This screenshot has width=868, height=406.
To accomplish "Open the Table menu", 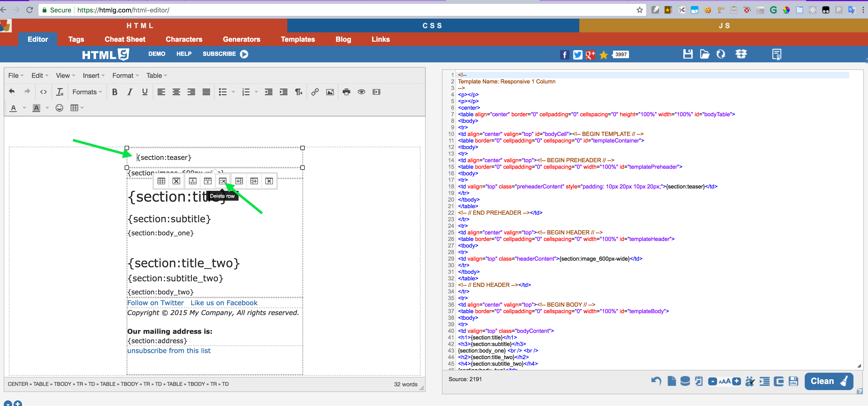I will coord(156,75).
